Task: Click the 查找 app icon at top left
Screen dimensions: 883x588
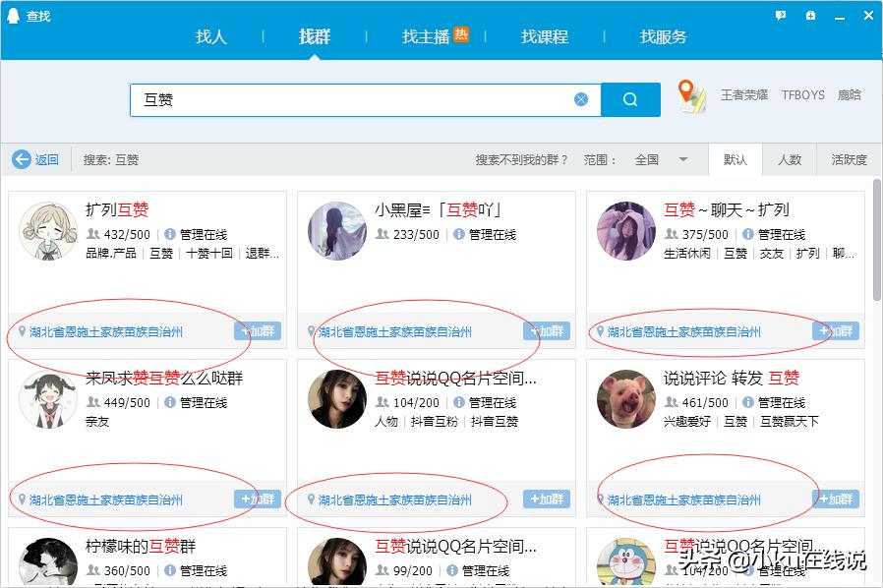Action: click(13, 15)
